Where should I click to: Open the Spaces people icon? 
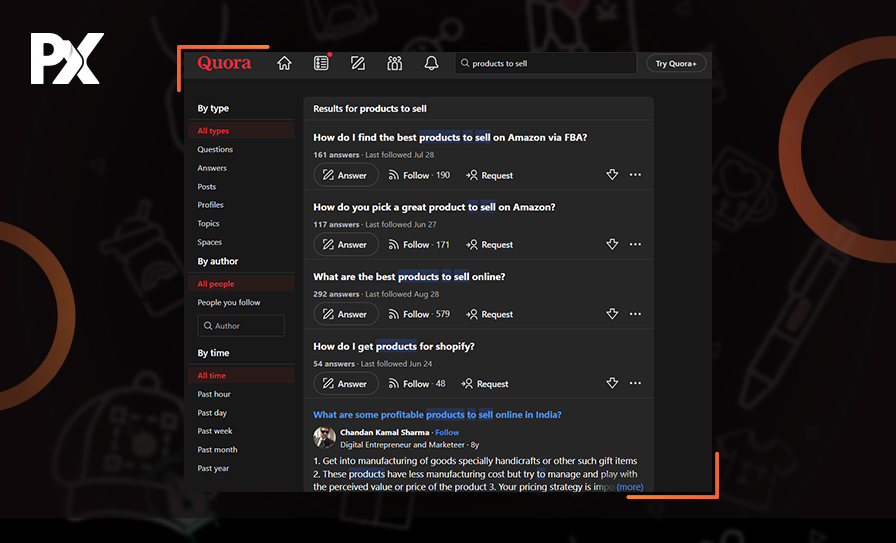[395, 63]
